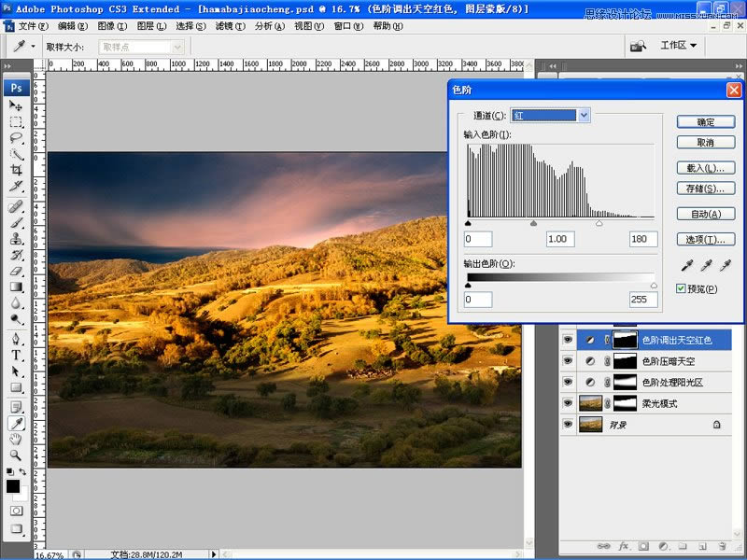Toggle the 预览 (Preview) checkbox
Screen dimensions: 747x560
click(x=682, y=289)
